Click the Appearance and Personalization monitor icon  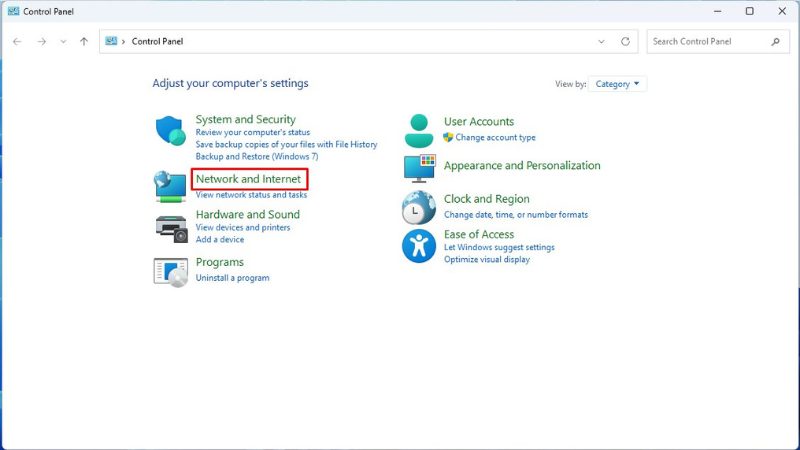pos(419,168)
